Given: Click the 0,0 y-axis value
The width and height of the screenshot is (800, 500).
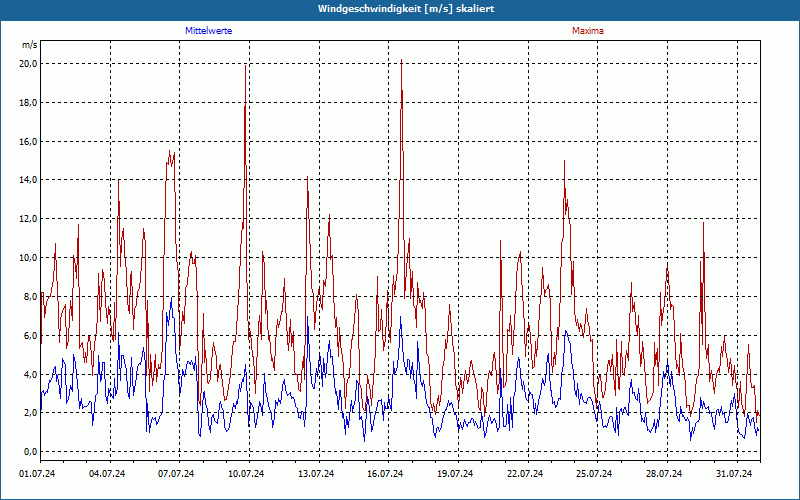Looking at the screenshot, I should (x=30, y=452).
